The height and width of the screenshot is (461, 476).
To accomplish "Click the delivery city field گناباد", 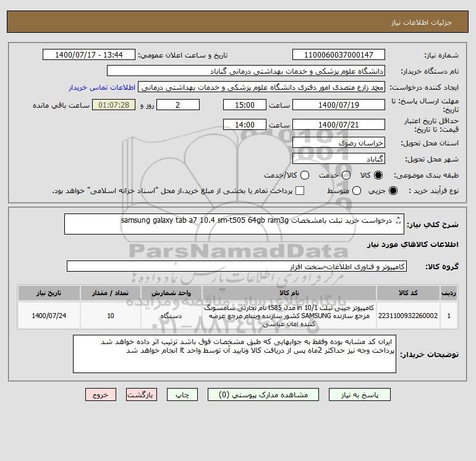I will point(339,159).
